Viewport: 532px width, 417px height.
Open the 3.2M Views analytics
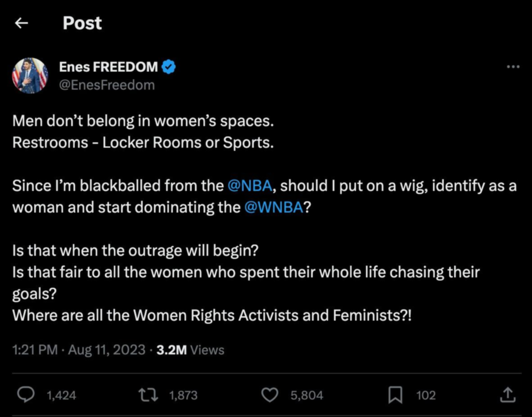pos(190,350)
